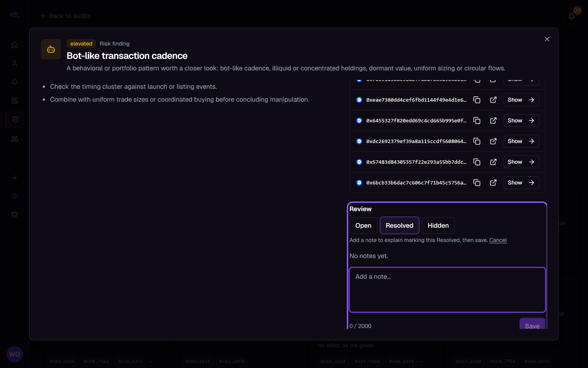Click the 0x1f…fdad address chip

coord(367,361)
